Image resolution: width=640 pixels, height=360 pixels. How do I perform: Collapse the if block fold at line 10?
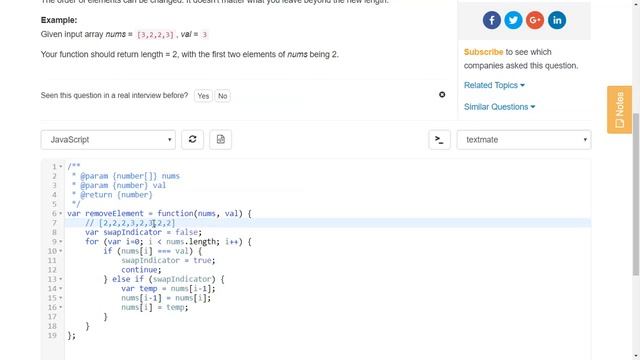click(61, 251)
